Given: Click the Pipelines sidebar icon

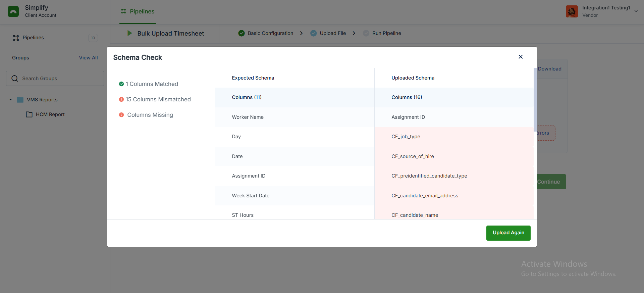Looking at the screenshot, I should (x=16, y=38).
